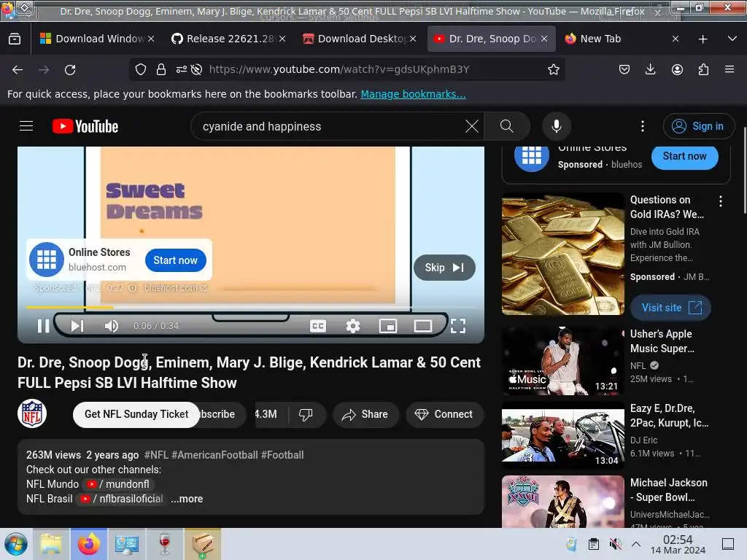This screenshot has width=747, height=560.
Task: Reload the current YouTube page
Action: point(70,69)
